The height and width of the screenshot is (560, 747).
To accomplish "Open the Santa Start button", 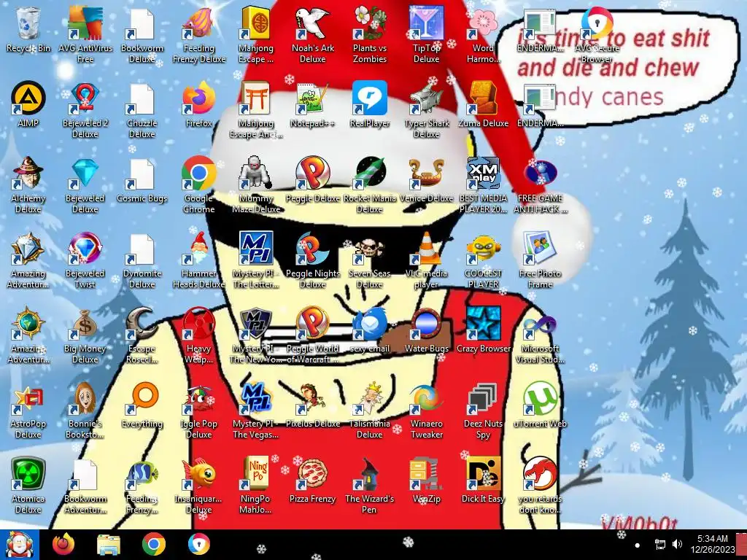I will [x=19, y=544].
